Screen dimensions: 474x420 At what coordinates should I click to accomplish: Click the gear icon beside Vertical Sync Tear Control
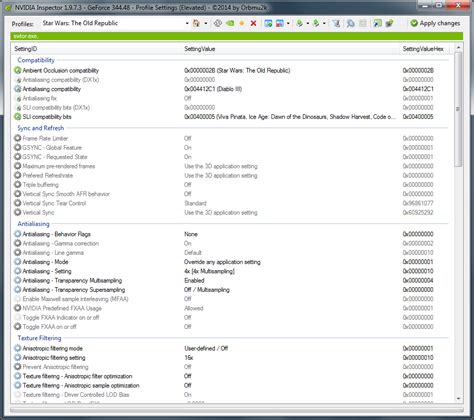coord(18,203)
